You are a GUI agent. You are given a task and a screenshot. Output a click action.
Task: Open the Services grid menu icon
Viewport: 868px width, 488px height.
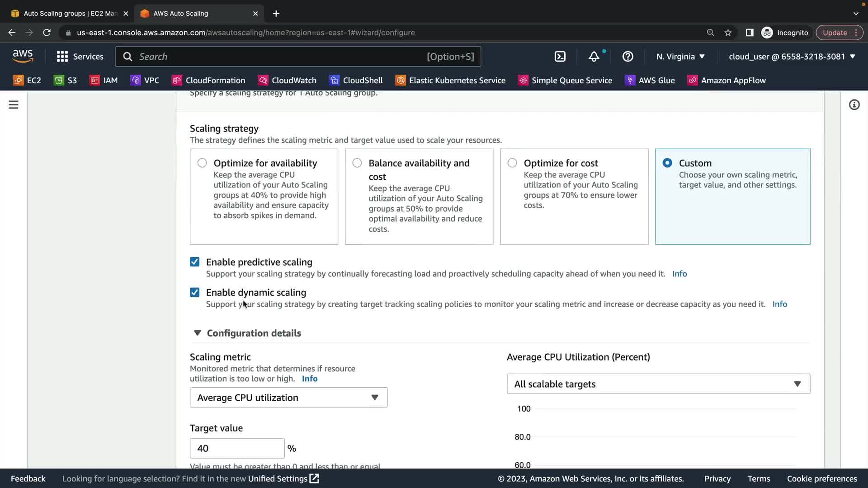point(62,56)
